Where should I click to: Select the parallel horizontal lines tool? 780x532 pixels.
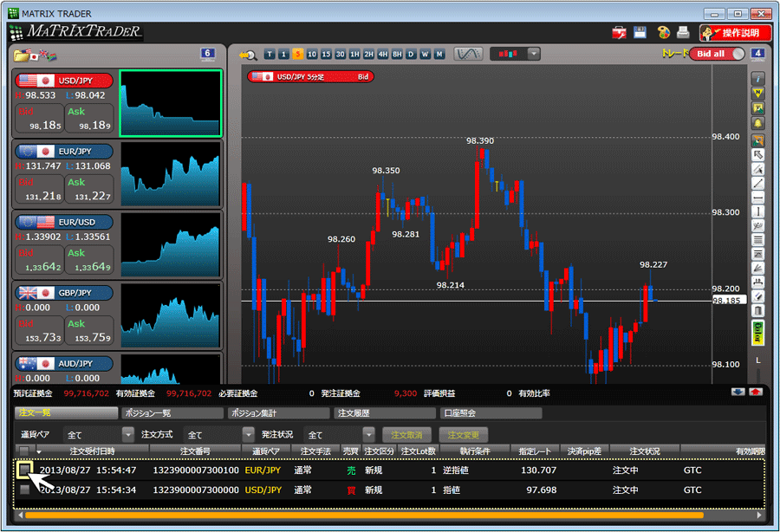757,240
